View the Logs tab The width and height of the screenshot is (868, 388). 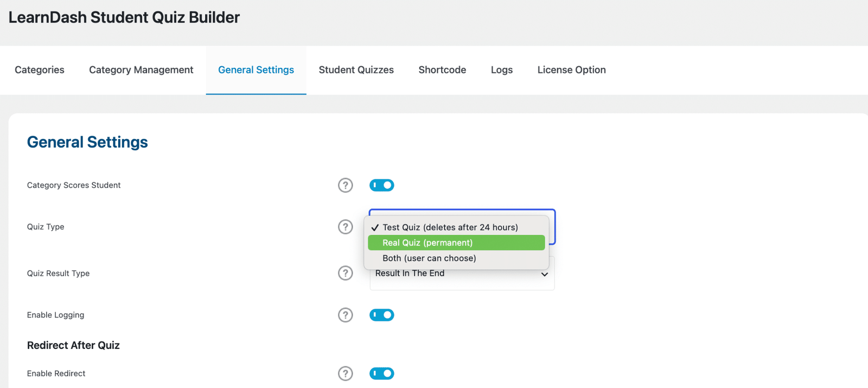click(502, 70)
